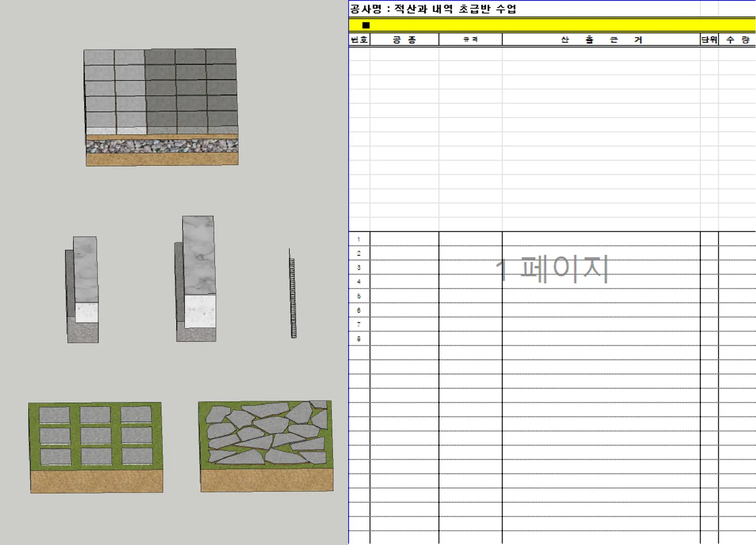Click the 단위 column header

709,40
